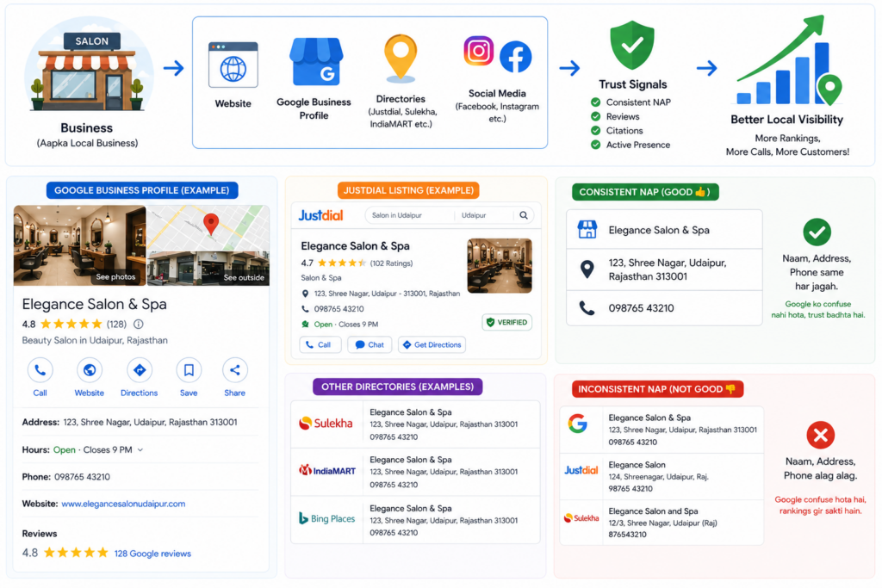
Task: Click the Get Directions button
Action: click(432, 344)
